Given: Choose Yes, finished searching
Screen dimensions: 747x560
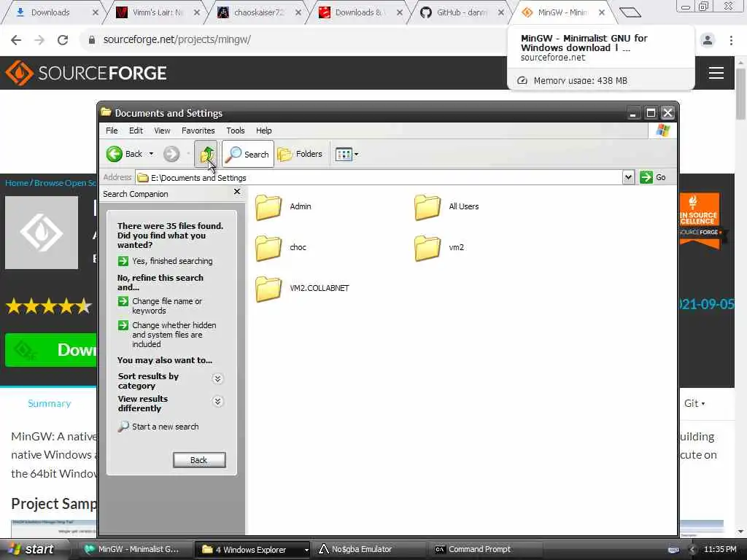Looking at the screenshot, I should [165, 261].
